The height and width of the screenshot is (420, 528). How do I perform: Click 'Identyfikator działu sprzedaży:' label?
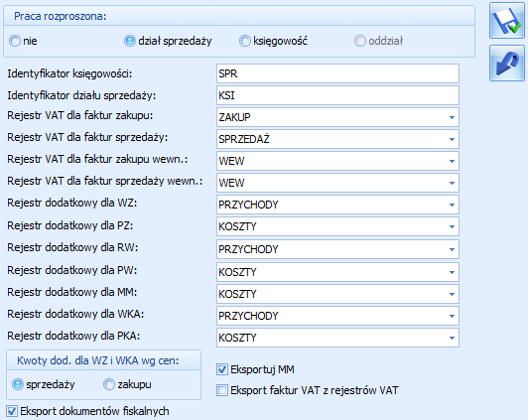point(81,95)
